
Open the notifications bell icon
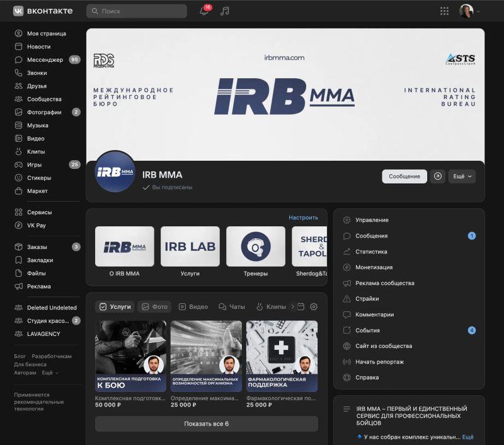(x=204, y=11)
